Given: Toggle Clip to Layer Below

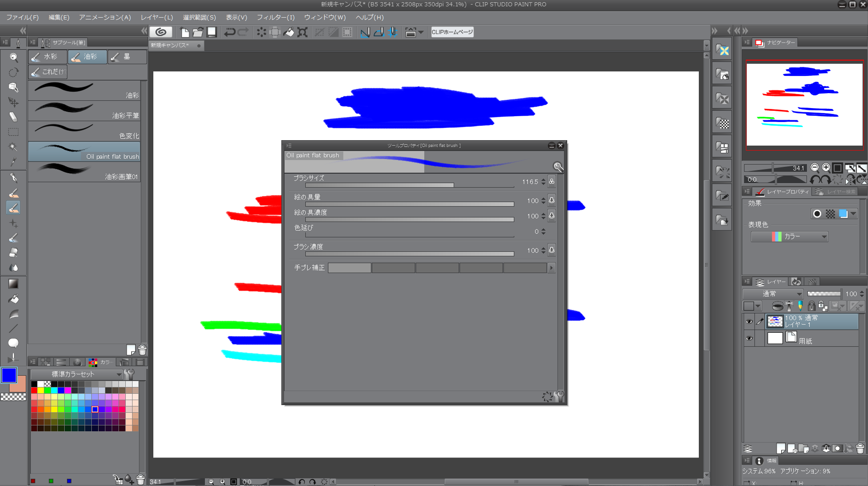Looking at the screenshot, I should pyautogui.click(x=778, y=306).
